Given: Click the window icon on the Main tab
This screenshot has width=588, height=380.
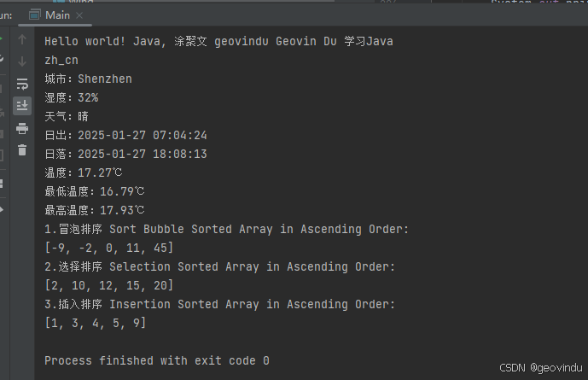Looking at the screenshot, I should [34, 15].
